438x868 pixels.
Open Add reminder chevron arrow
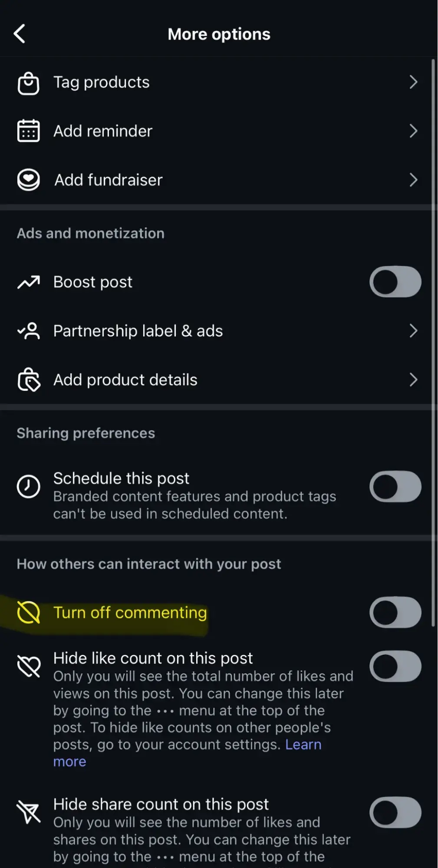(x=413, y=131)
